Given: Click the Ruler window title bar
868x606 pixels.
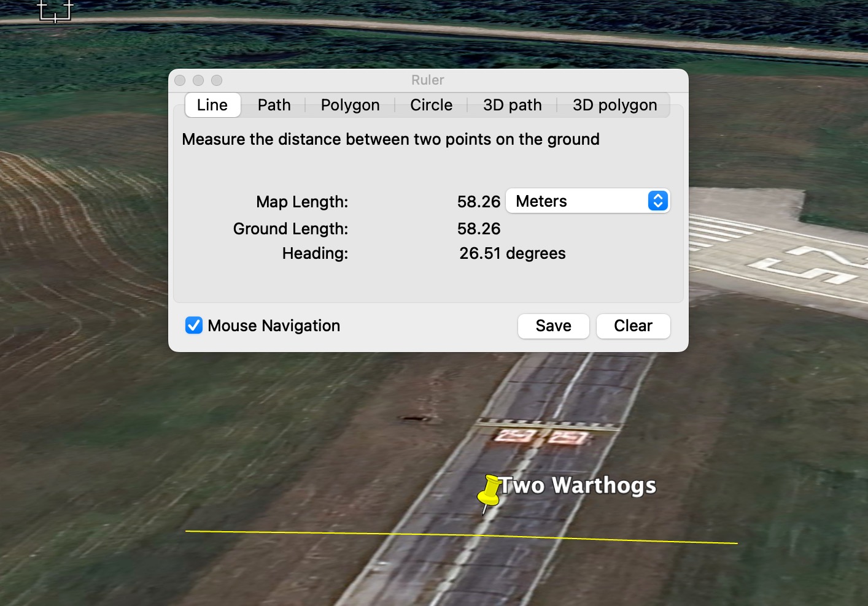Looking at the screenshot, I should point(428,80).
